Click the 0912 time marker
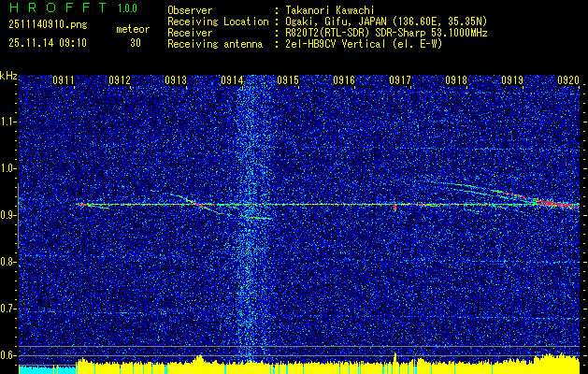This screenshot has width=588, height=374. coord(120,80)
